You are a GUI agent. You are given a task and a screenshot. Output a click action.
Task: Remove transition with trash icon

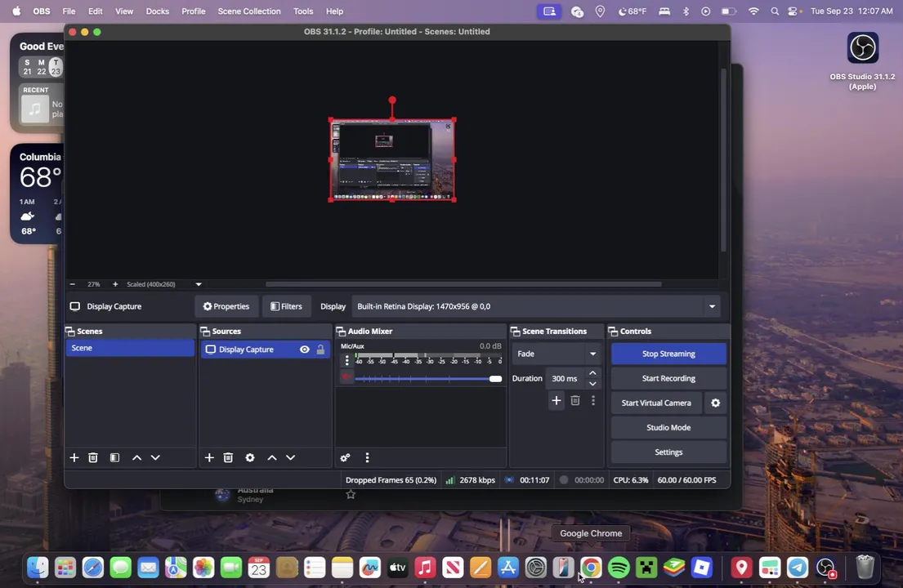pyautogui.click(x=574, y=400)
